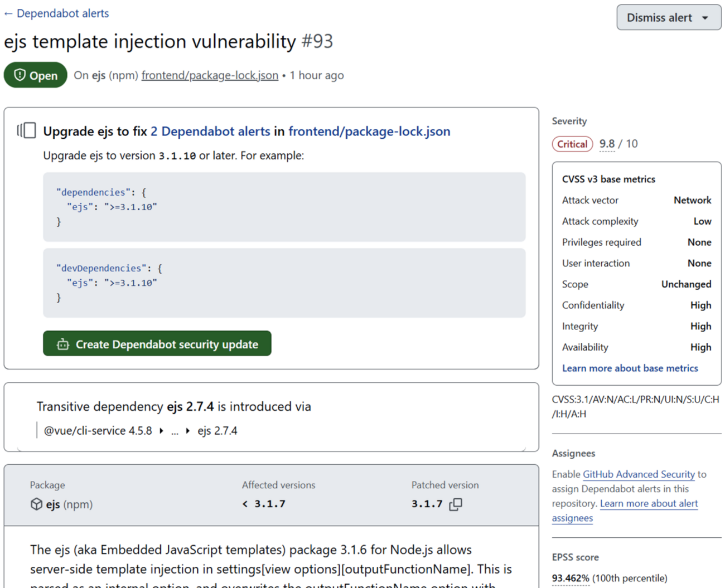Screen dimensions: 725x588
Task: Click the 93.462% EPSS score
Action: 571,578
